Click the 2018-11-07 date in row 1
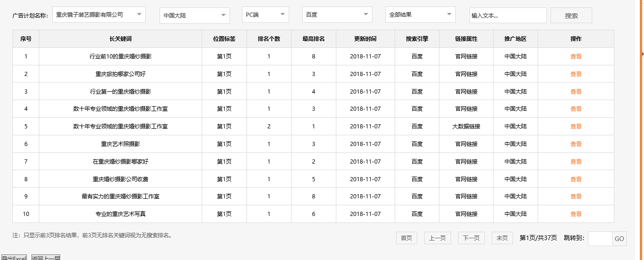 tap(365, 57)
